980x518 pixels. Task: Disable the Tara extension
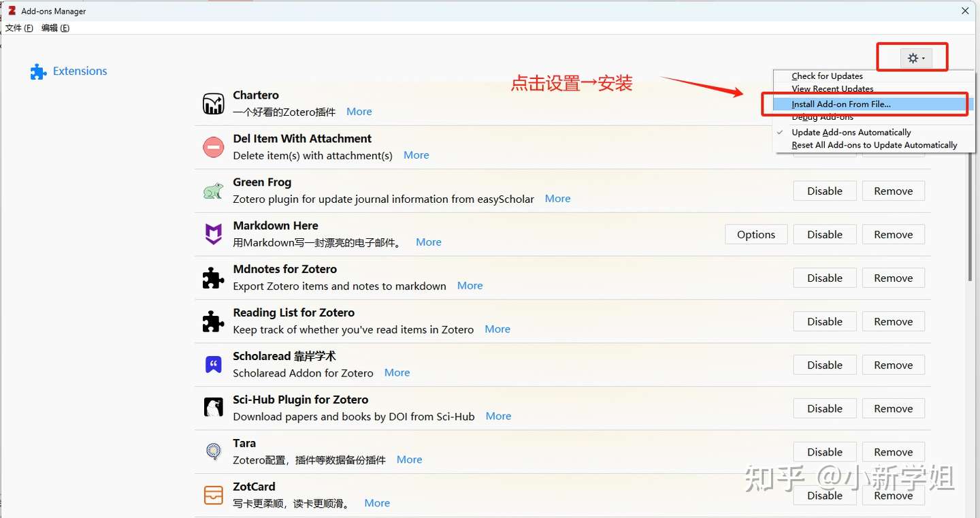(825, 452)
